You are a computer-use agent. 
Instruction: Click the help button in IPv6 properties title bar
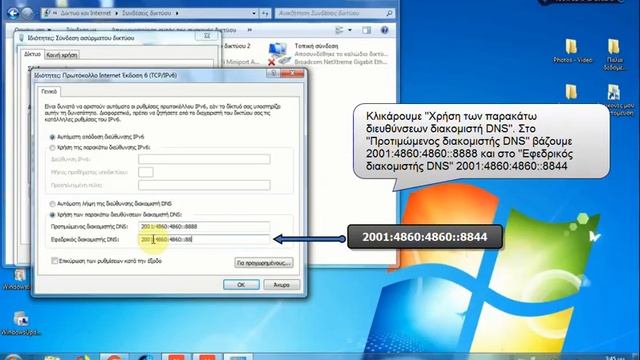pyautogui.click(x=273, y=73)
